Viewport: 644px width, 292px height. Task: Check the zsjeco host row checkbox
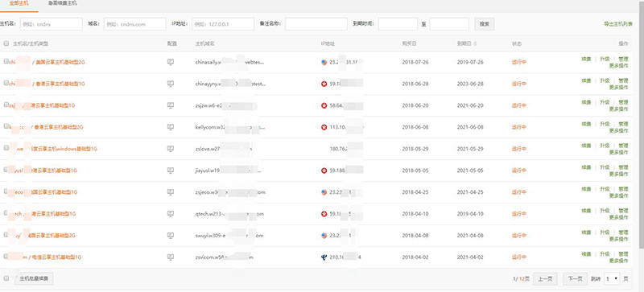point(6,191)
